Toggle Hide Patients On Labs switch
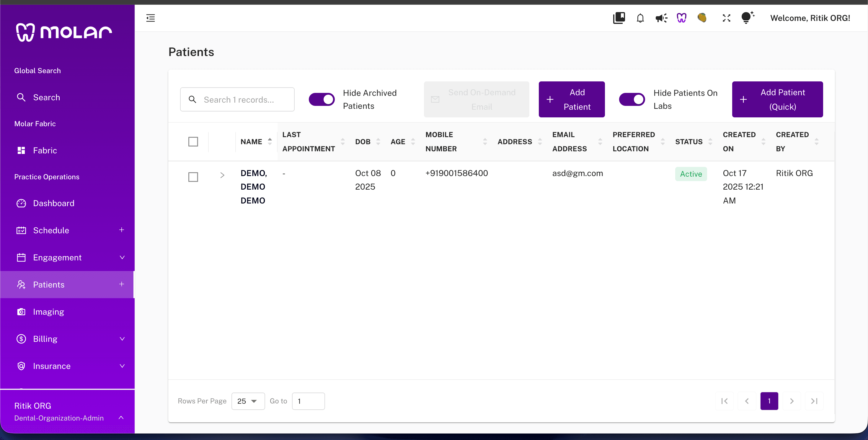 click(x=632, y=99)
